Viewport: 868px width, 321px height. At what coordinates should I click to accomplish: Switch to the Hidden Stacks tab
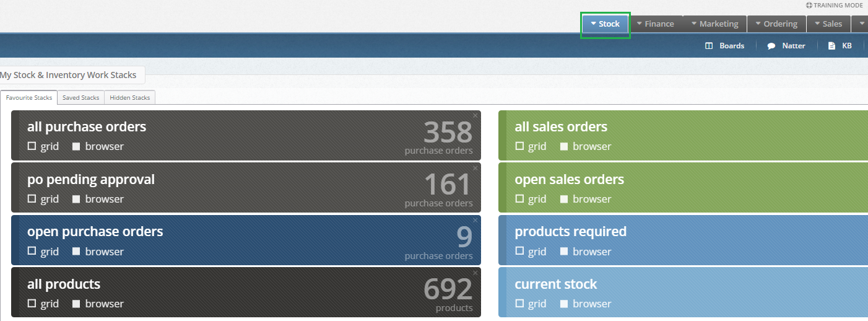130,97
